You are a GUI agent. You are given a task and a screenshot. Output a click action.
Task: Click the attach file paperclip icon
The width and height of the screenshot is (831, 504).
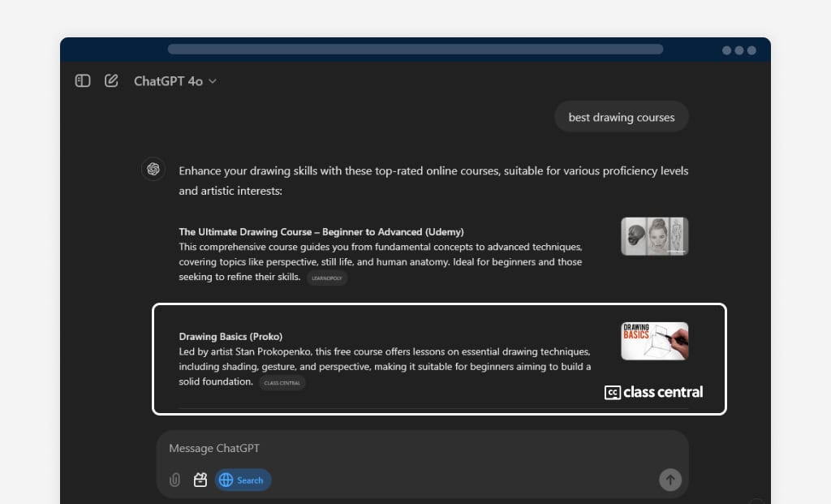[174, 480]
